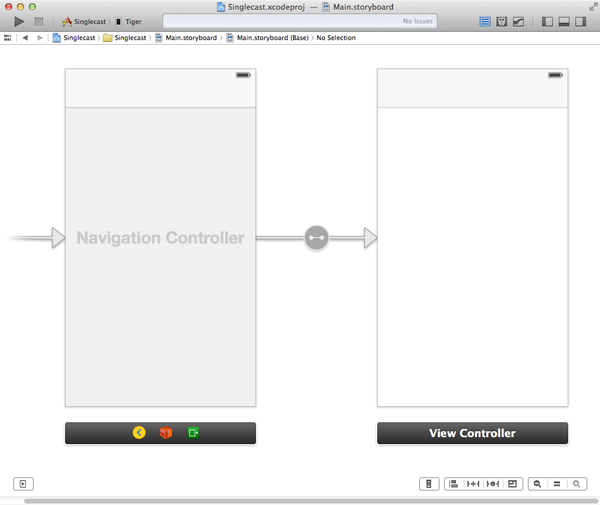Click battery indicator in Navigation Controller scene
This screenshot has height=505, width=600.
(243, 75)
